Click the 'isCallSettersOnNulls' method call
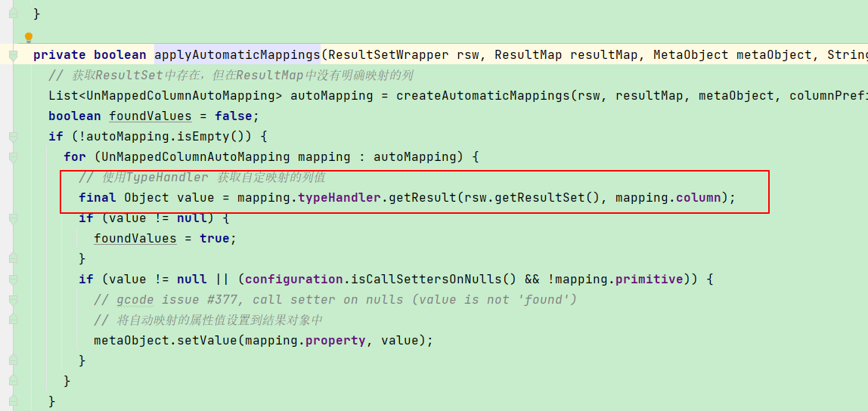 tap(426, 280)
